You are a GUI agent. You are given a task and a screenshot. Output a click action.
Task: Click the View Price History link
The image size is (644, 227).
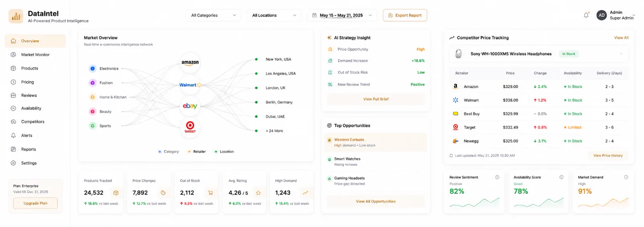click(x=608, y=155)
